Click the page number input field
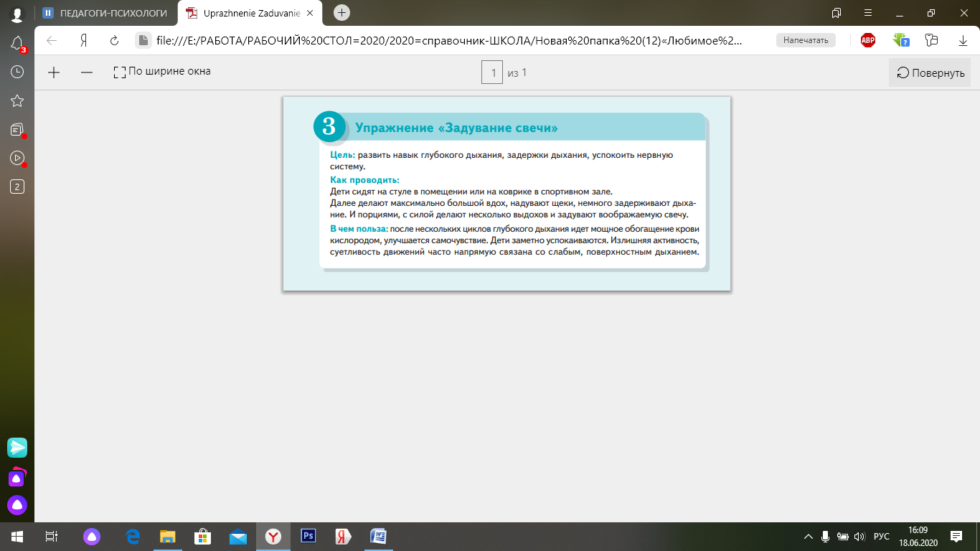The height and width of the screenshot is (551, 980). 492,72
